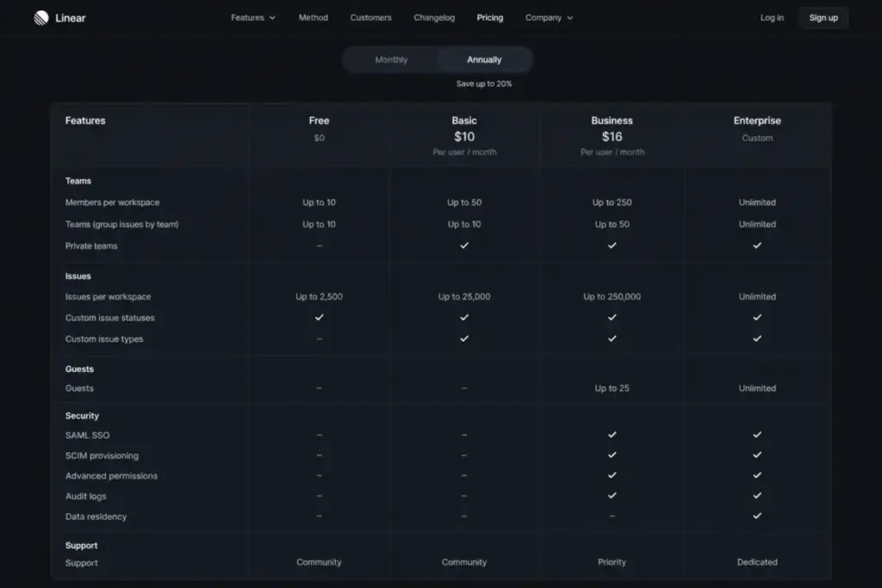The image size is (882, 588).
Task: Click the SAML SSO checkmark under Enterprise
Action: (x=757, y=435)
